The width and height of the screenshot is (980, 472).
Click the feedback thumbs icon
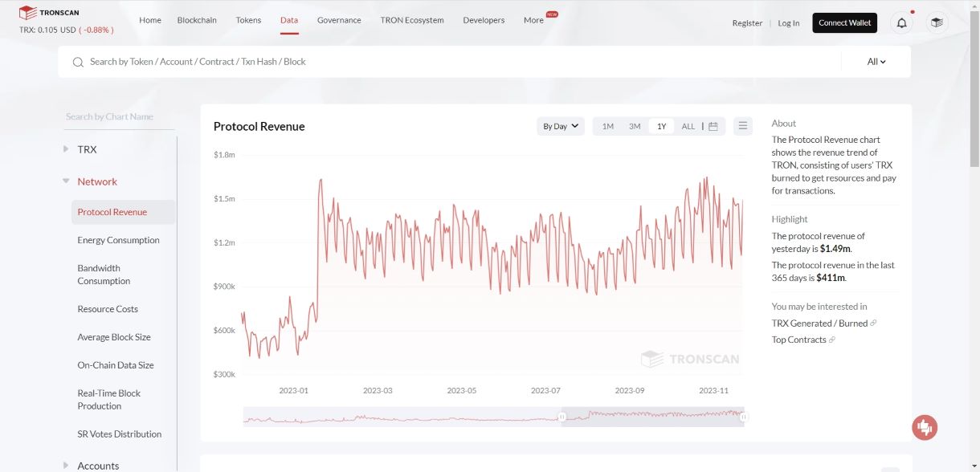tap(925, 427)
